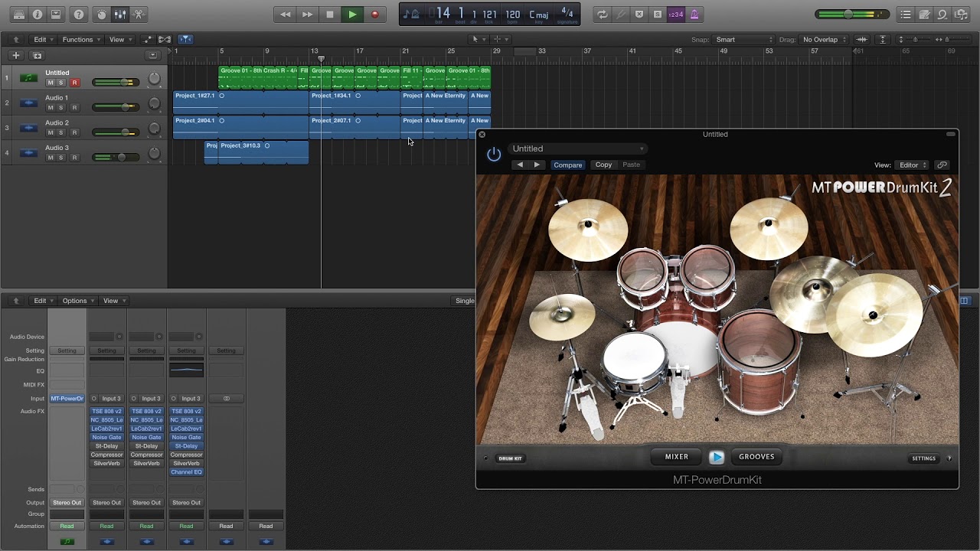Open the Functions menu
Image resolution: width=980 pixels, height=551 pixels.
(81, 40)
